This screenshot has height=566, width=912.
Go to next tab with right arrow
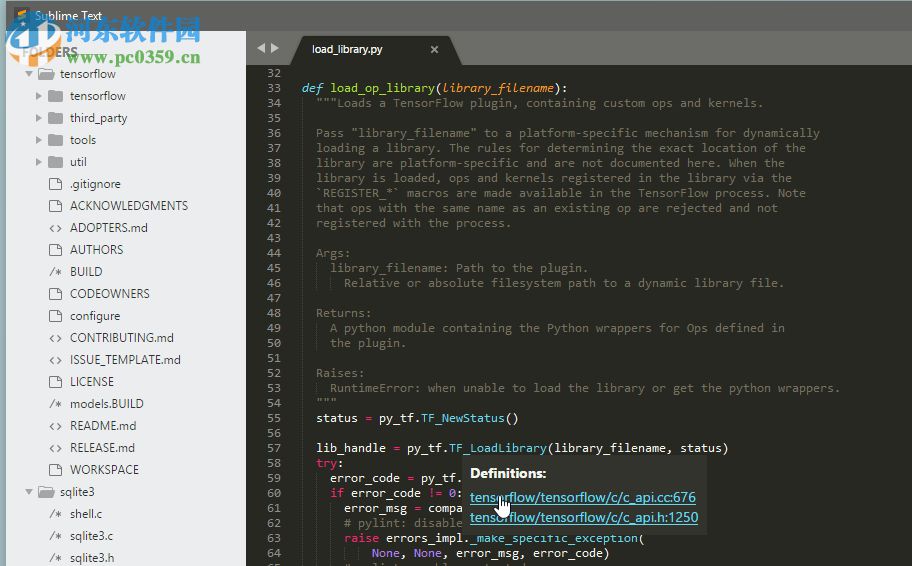click(x=275, y=48)
